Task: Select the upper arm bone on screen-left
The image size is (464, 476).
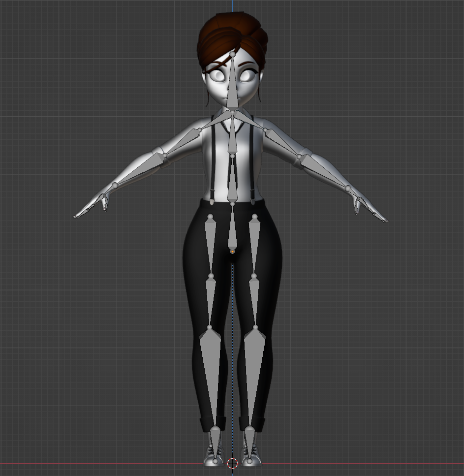Action: pyautogui.click(x=183, y=142)
